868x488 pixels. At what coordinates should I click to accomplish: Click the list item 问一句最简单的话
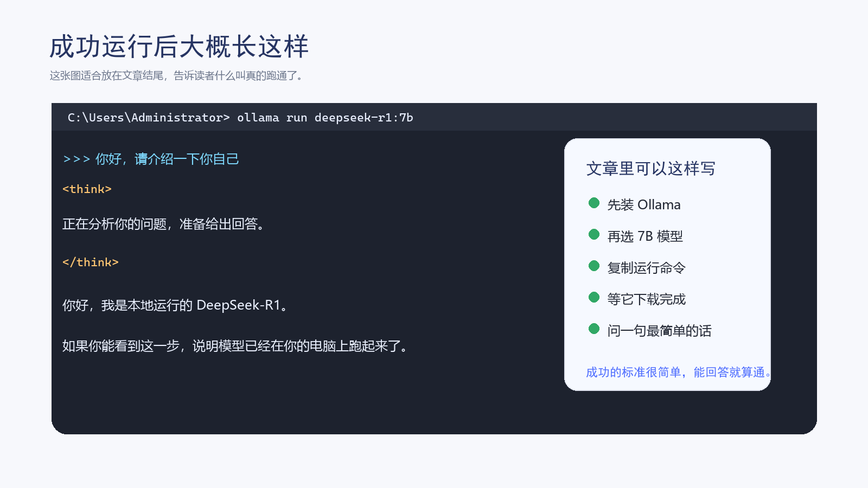pos(660,331)
